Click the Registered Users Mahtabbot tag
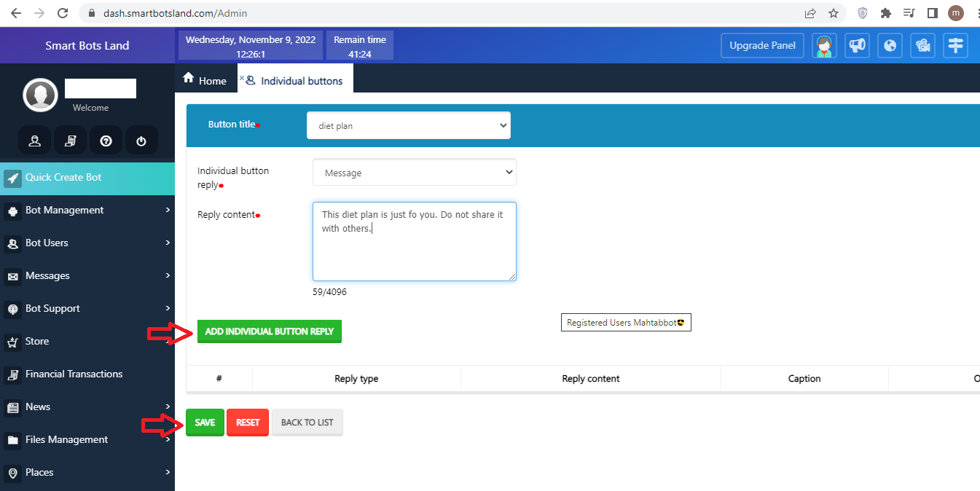 [x=626, y=322]
